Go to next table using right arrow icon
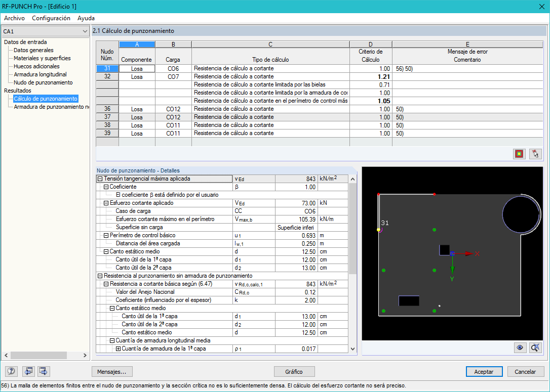This screenshot has width=550, height=392. pos(44,371)
